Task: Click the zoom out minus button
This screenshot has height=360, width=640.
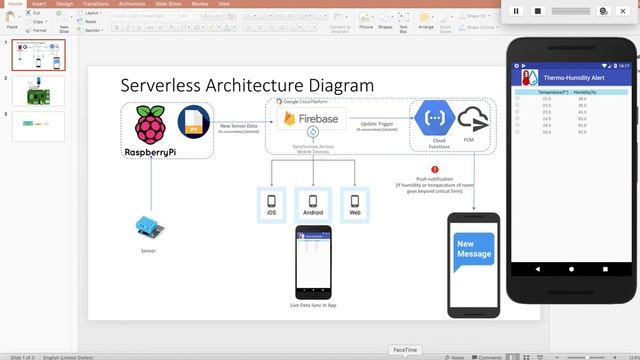Action: (x=557, y=357)
